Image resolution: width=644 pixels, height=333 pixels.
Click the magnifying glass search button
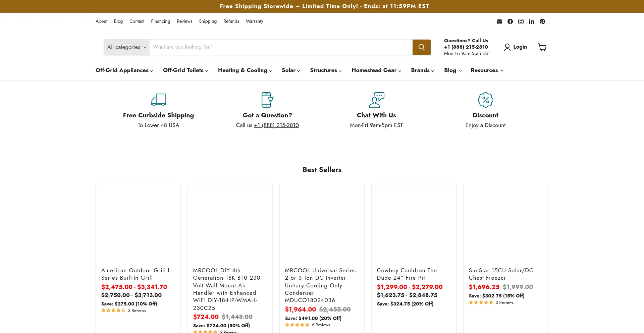tap(421, 47)
